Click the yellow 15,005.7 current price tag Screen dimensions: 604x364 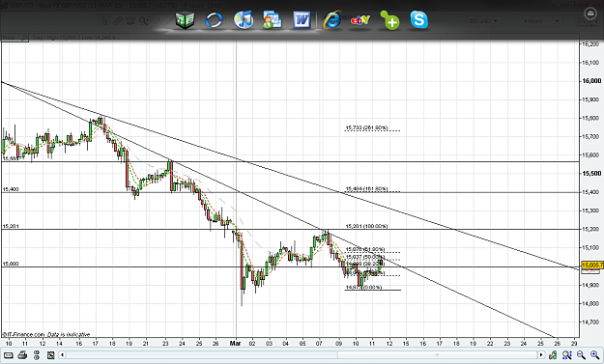coord(592,266)
